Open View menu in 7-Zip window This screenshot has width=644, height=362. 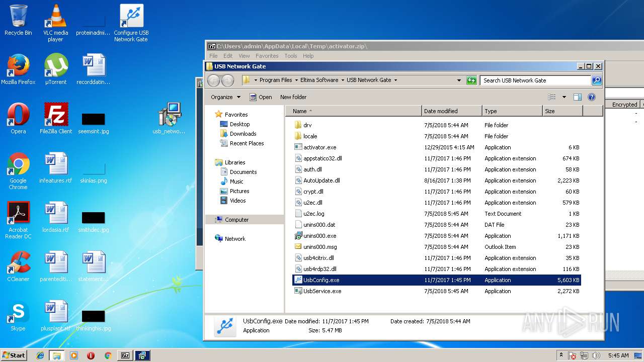[x=244, y=56]
